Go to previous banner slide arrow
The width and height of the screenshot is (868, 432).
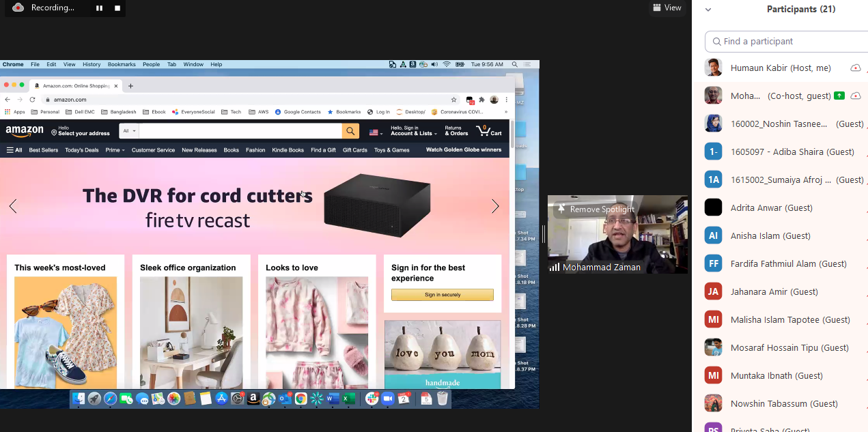click(13, 207)
